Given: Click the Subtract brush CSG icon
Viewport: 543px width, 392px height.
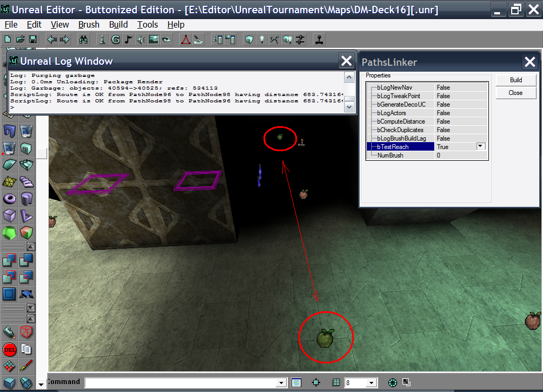Looking at the screenshot, I should click(27, 260).
